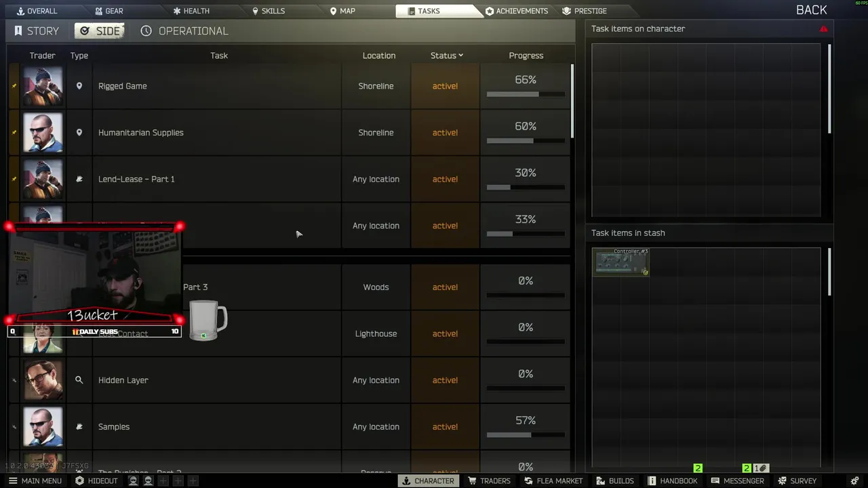868x488 pixels.
Task: Open the Humanitarian Supplies task
Action: click(x=140, y=133)
